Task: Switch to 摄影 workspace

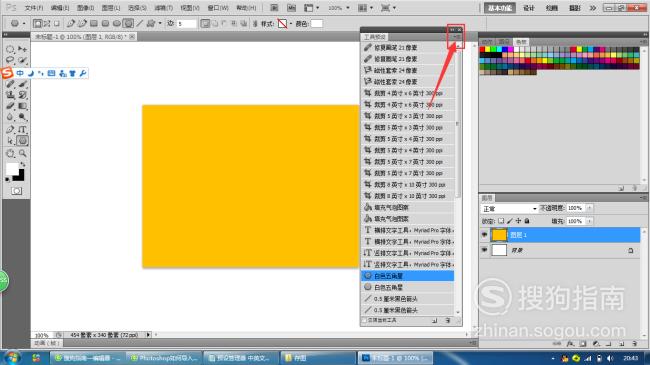Action: 575,8
